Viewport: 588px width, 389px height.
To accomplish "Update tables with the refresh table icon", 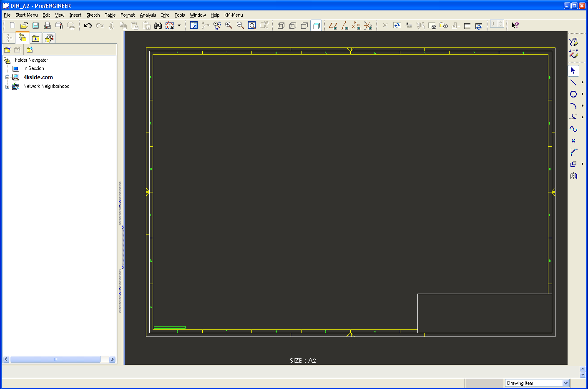I will (479, 25).
